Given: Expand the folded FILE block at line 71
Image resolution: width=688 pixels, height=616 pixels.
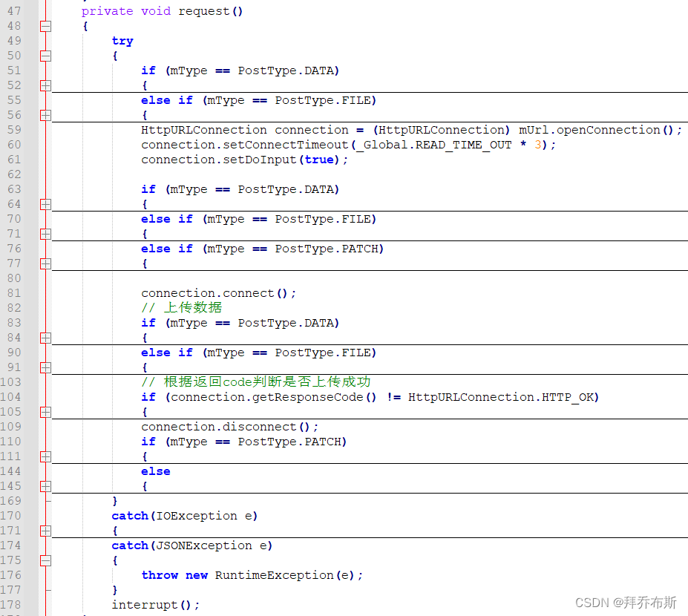Looking at the screenshot, I should (45, 234).
